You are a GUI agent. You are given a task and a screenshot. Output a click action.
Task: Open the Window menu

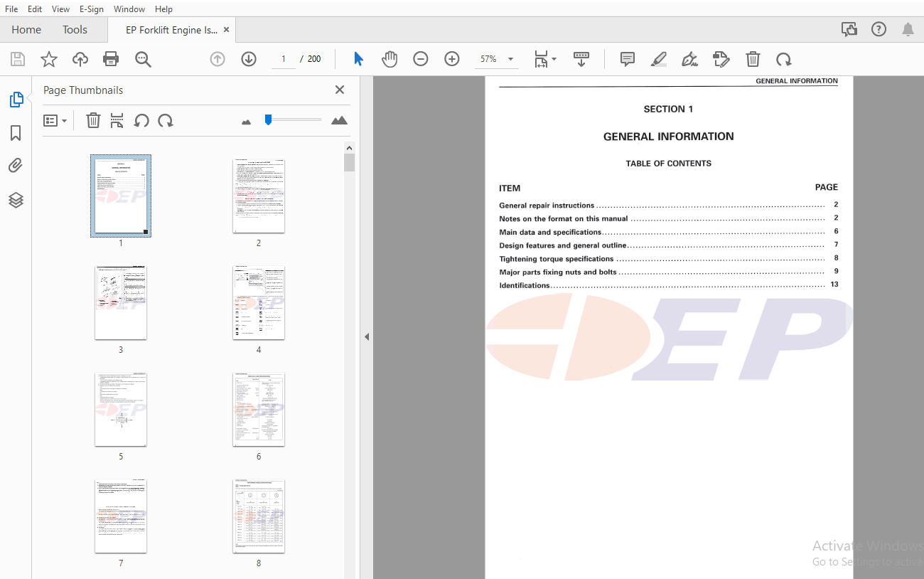pyautogui.click(x=129, y=9)
